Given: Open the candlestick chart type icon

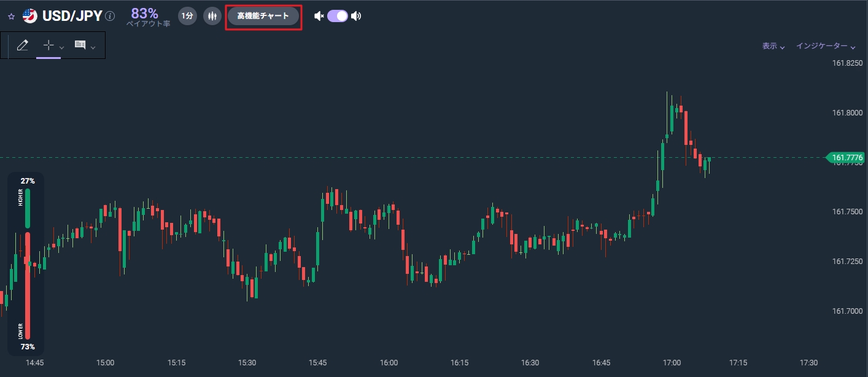Looking at the screenshot, I should [212, 16].
